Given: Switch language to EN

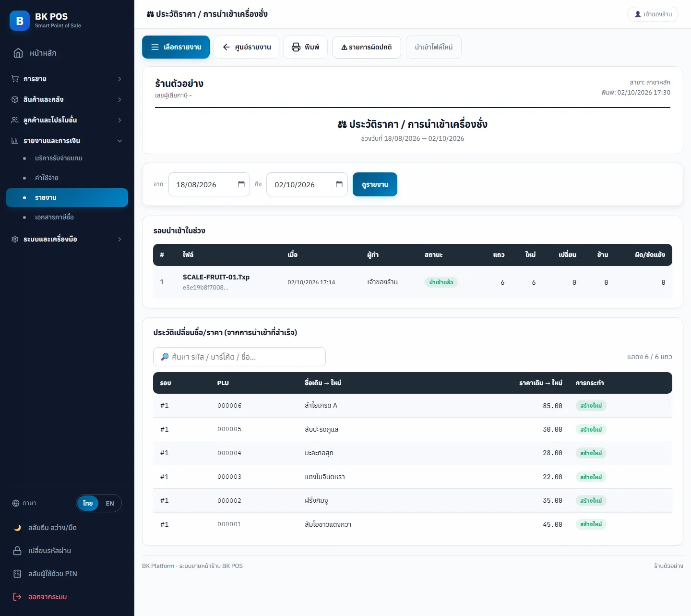Looking at the screenshot, I should pos(110,503).
